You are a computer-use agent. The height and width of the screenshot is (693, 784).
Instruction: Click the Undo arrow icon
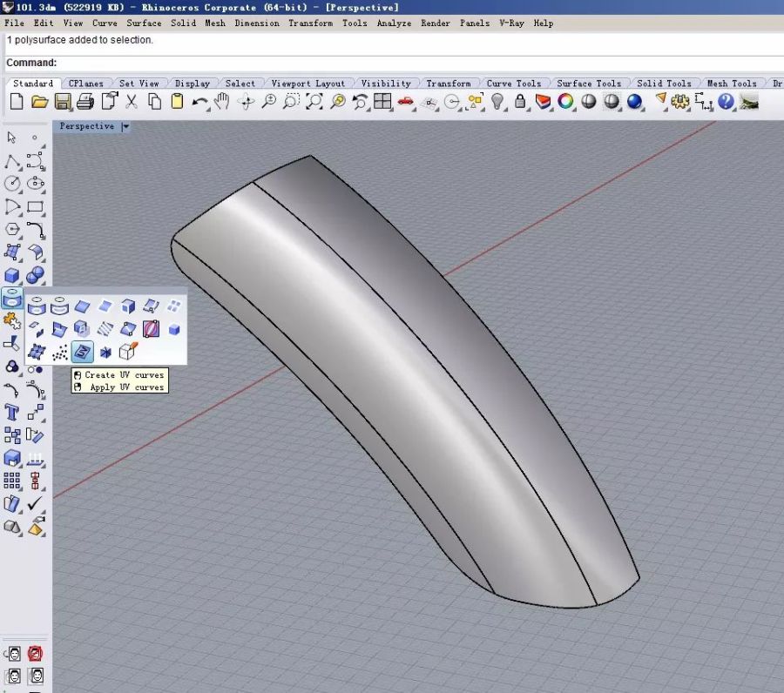pyautogui.click(x=200, y=102)
